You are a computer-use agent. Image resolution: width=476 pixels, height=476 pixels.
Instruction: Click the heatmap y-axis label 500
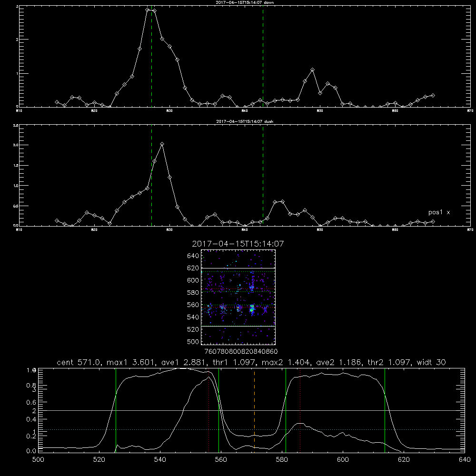coord(193,341)
